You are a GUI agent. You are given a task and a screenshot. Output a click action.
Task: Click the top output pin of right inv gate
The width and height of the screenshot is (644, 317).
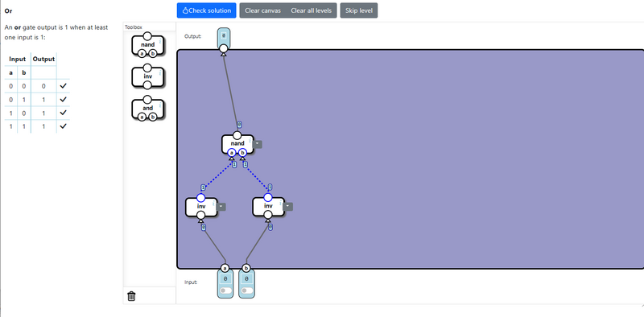(268, 197)
